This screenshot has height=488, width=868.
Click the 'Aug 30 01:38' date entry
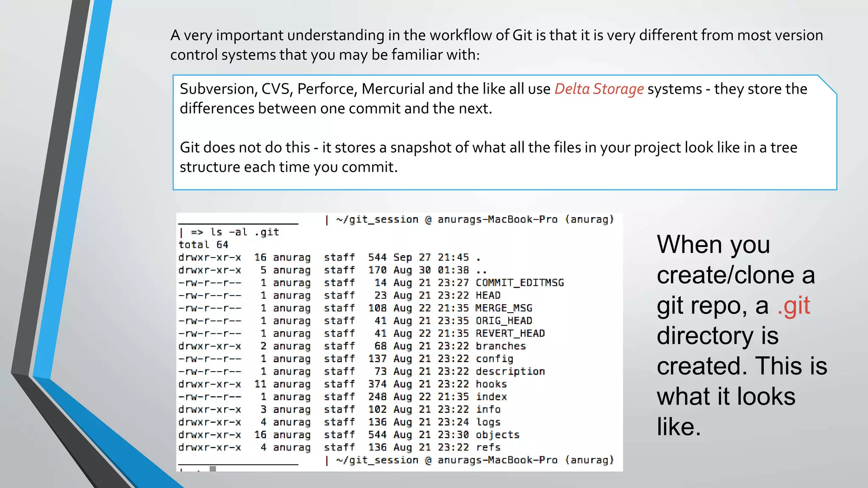point(431,270)
